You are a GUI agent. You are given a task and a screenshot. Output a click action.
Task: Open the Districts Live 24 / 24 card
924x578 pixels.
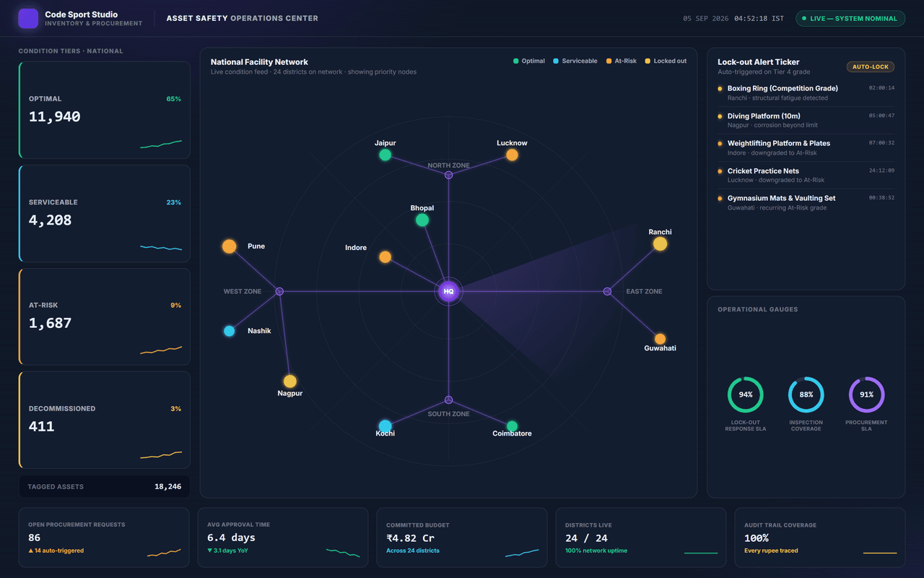pos(641,538)
